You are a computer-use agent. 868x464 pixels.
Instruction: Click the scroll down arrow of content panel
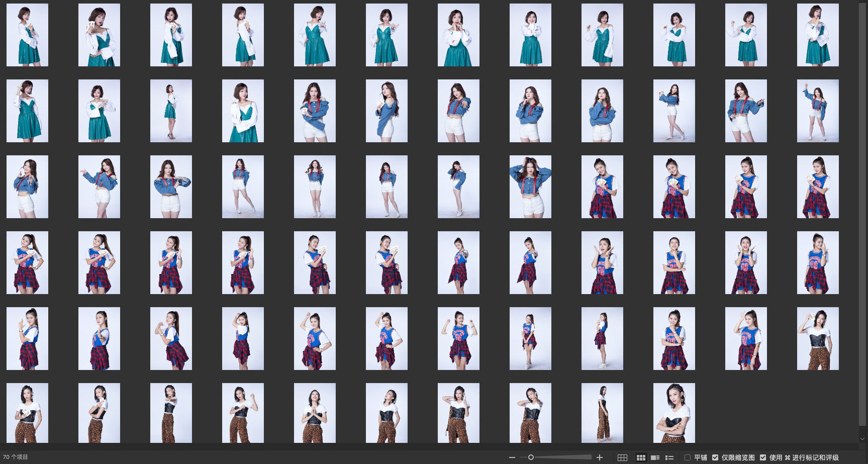(862, 439)
